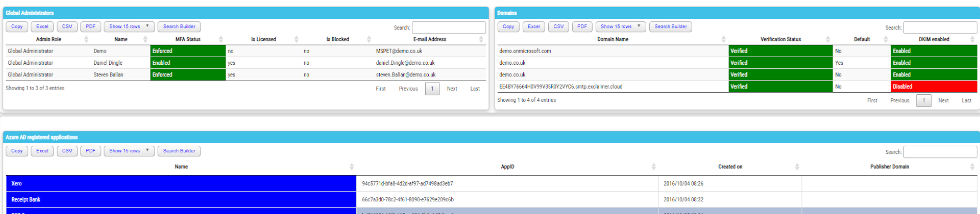Click the Global Administrators search field
Image resolution: width=980 pixels, height=214 pixels.
[449, 28]
